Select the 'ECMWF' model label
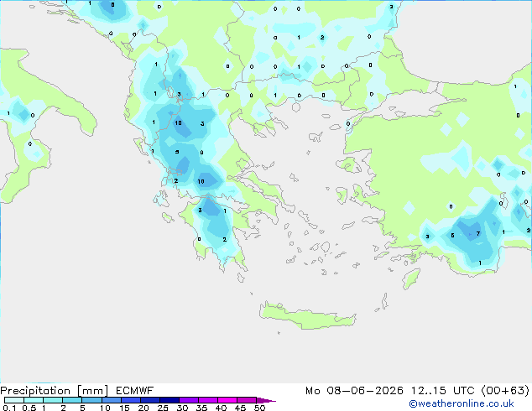 tap(135, 391)
